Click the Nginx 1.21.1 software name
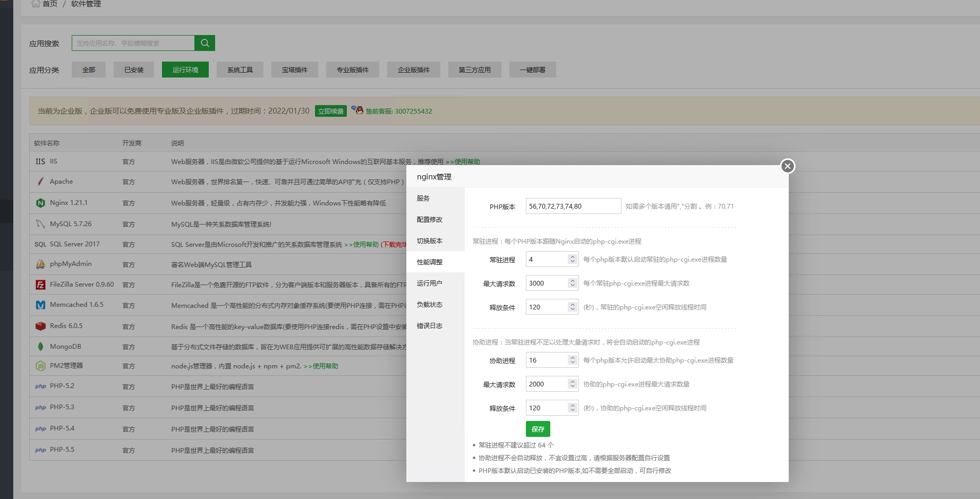Image resolution: width=980 pixels, height=499 pixels. [69, 203]
